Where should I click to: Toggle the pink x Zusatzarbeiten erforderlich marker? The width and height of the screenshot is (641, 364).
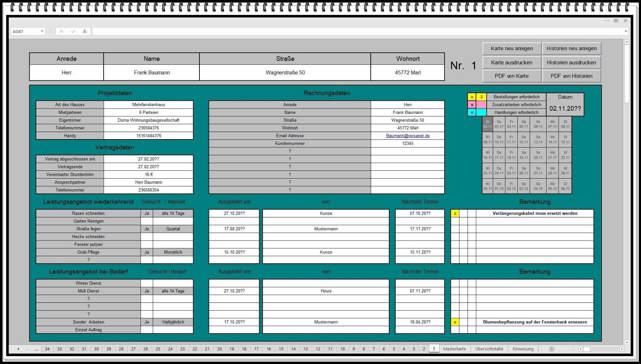[472, 105]
